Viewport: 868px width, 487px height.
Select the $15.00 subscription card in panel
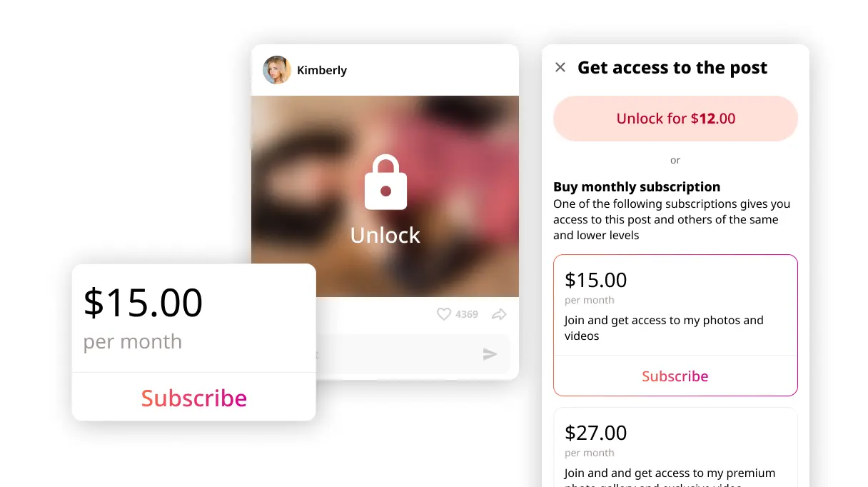(x=675, y=325)
